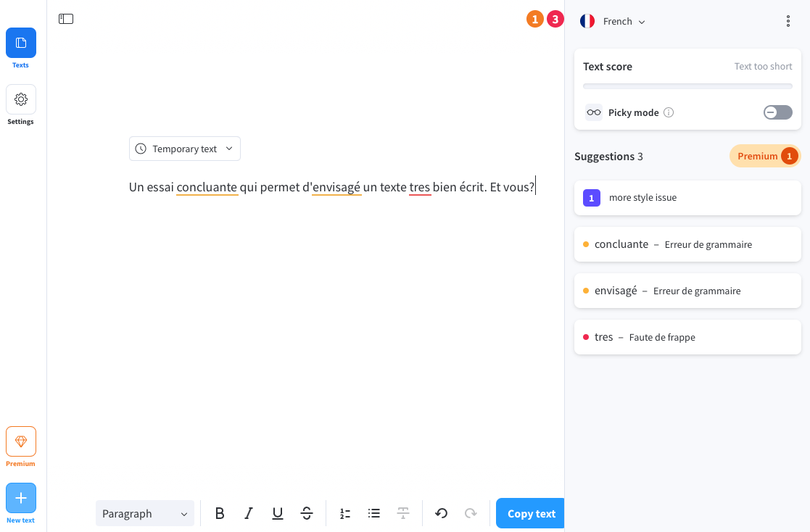The width and height of the screenshot is (810, 532).
Task: Apply bold formatting
Action: point(220,513)
